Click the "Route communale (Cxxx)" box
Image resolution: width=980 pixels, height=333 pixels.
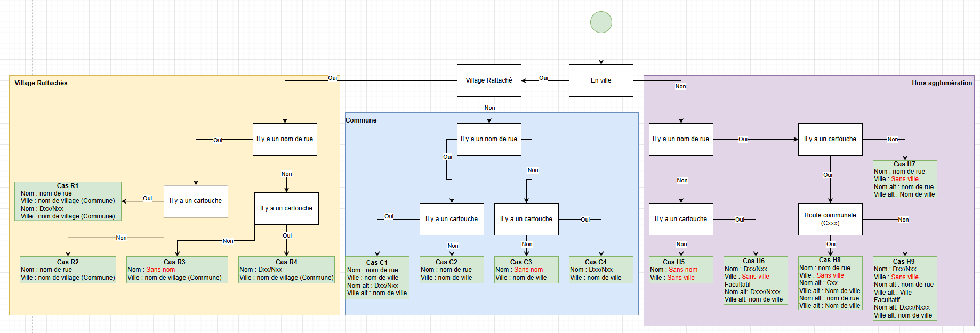[x=830, y=219]
